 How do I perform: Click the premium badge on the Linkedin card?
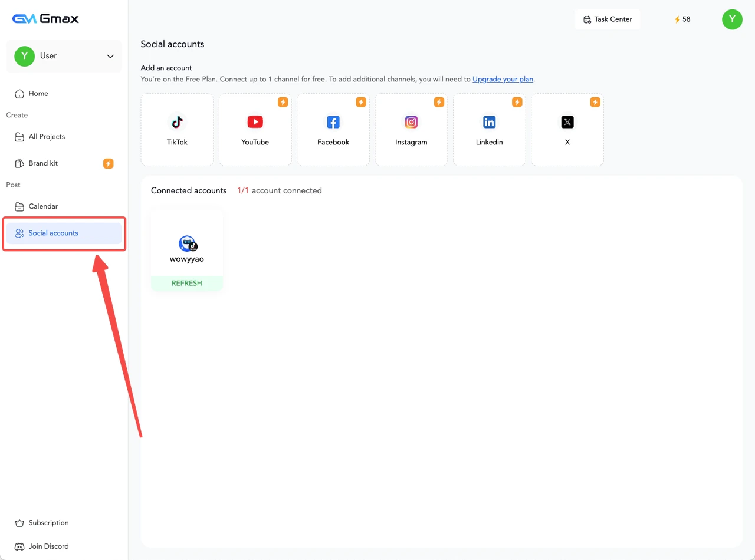[517, 102]
